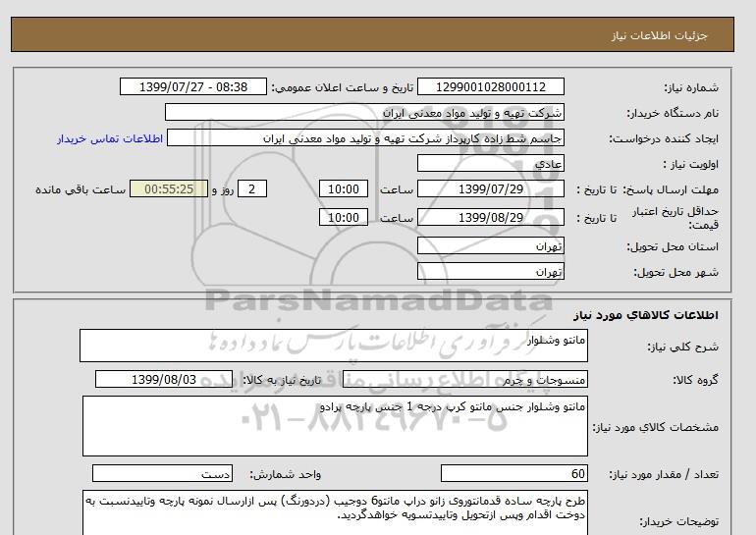Click the quantity field showing 60
756x535 pixels.
tap(513, 473)
